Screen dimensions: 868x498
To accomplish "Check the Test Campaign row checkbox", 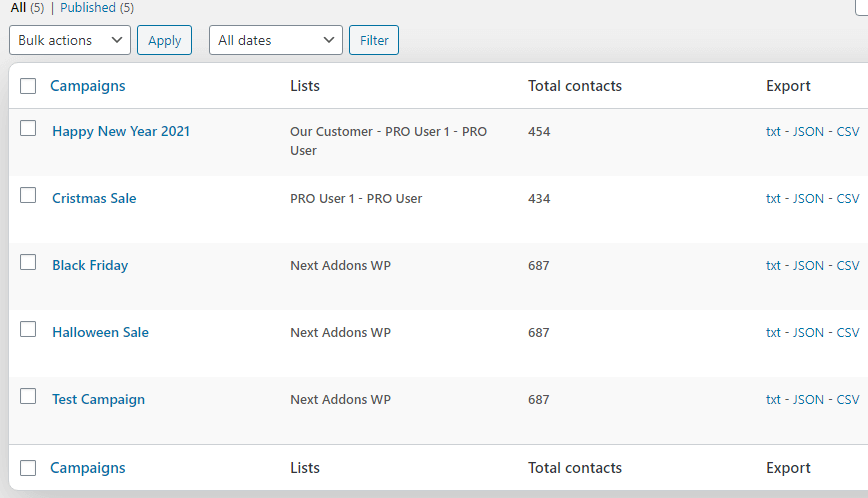I will coord(28,396).
